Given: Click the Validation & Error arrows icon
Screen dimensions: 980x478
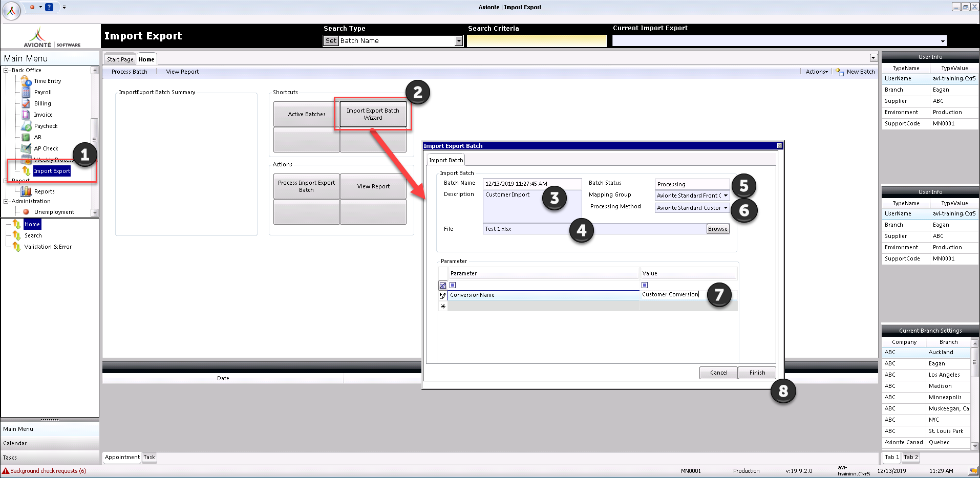Looking at the screenshot, I should pos(16,247).
